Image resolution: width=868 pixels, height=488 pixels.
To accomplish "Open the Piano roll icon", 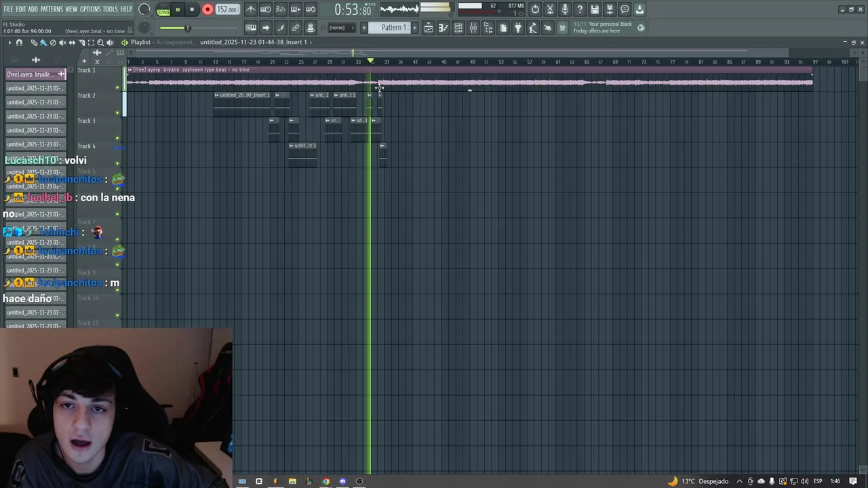I will pyautogui.click(x=443, y=28).
